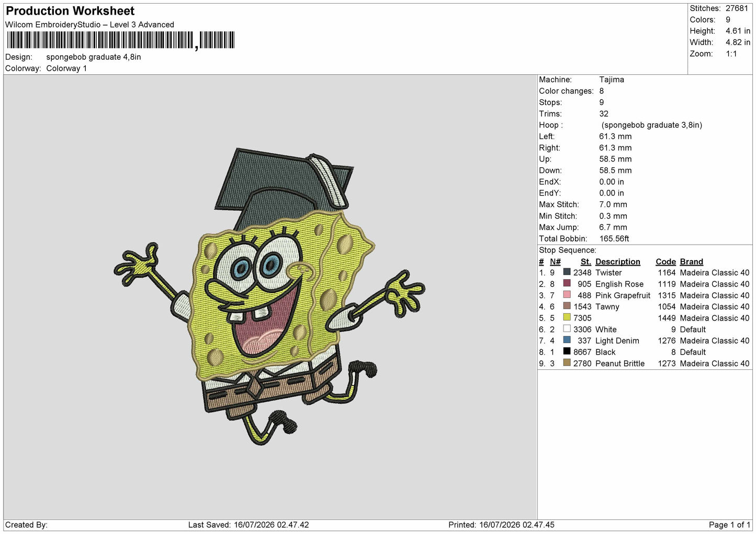Screen dimensions: 756x534
Task: Click the 'Twister' description text
Action: pyautogui.click(x=608, y=272)
